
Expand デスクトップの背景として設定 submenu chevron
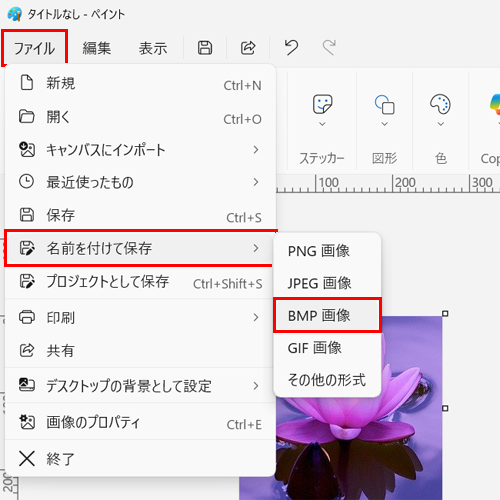(x=256, y=386)
